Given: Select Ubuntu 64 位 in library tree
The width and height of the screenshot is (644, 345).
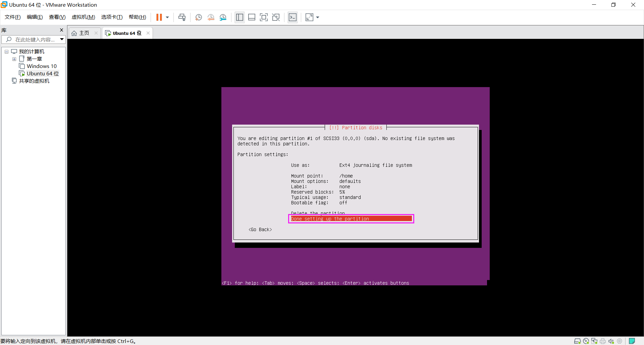Looking at the screenshot, I should coord(43,74).
